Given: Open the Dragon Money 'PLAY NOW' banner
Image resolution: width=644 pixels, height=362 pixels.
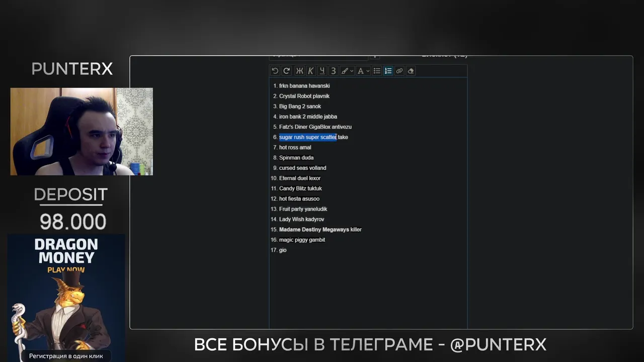Looking at the screenshot, I should click(x=66, y=298).
